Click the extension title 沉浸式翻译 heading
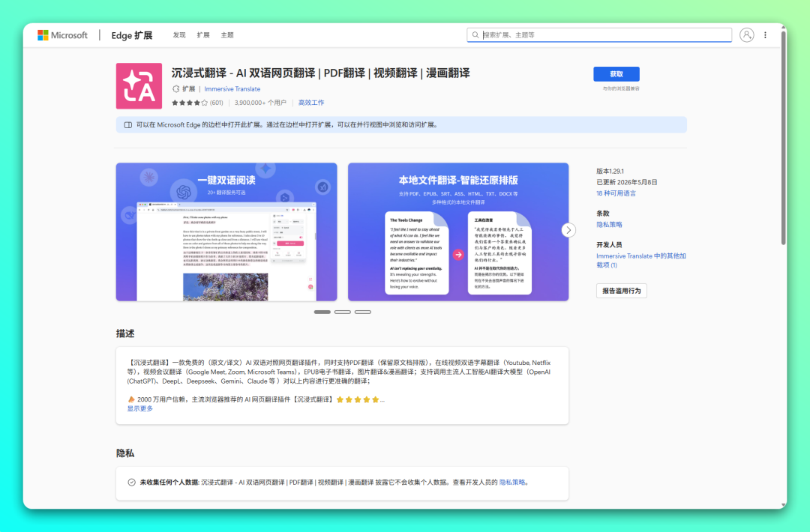Image resolution: width=810 pixels, height=532 pixels. click(321, 73)
